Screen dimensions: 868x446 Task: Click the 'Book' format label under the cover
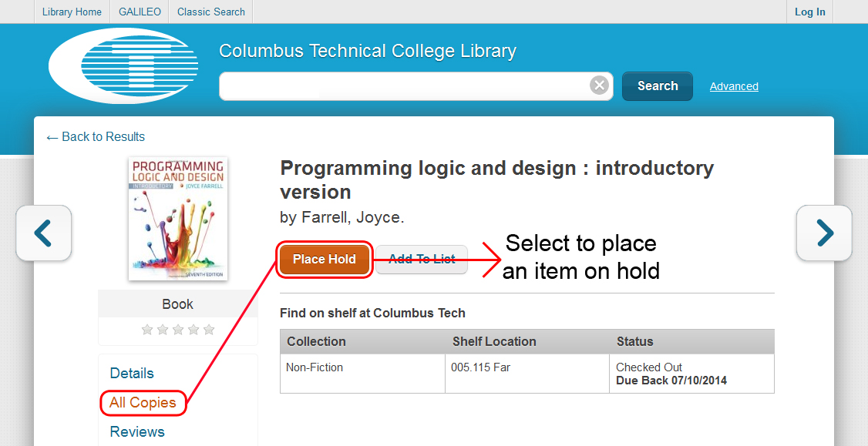(178, 304)
